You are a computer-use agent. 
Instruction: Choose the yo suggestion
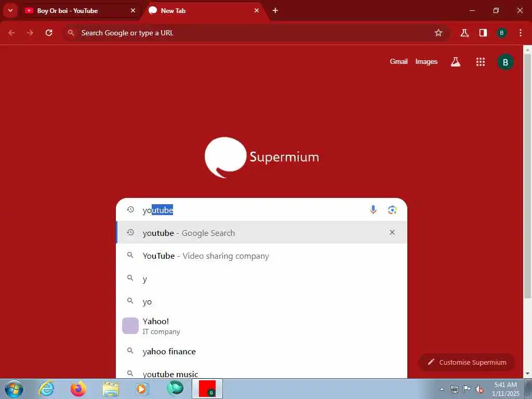(261, 301)
